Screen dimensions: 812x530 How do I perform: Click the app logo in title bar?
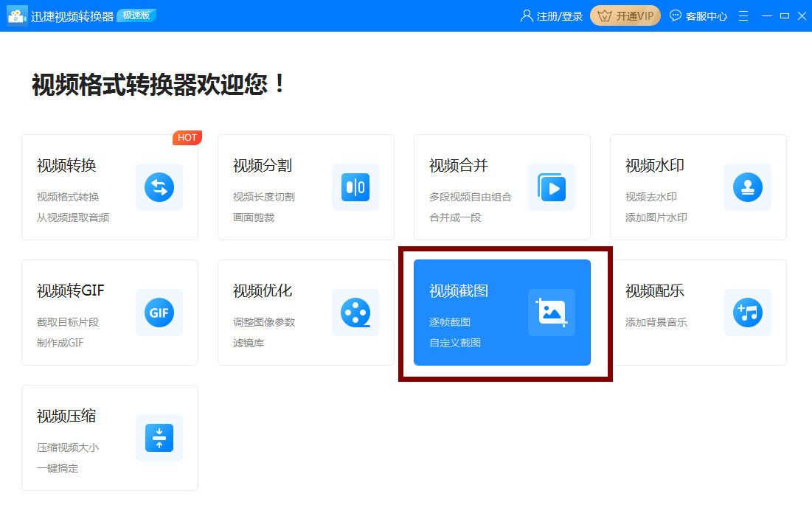coord(17,15)
